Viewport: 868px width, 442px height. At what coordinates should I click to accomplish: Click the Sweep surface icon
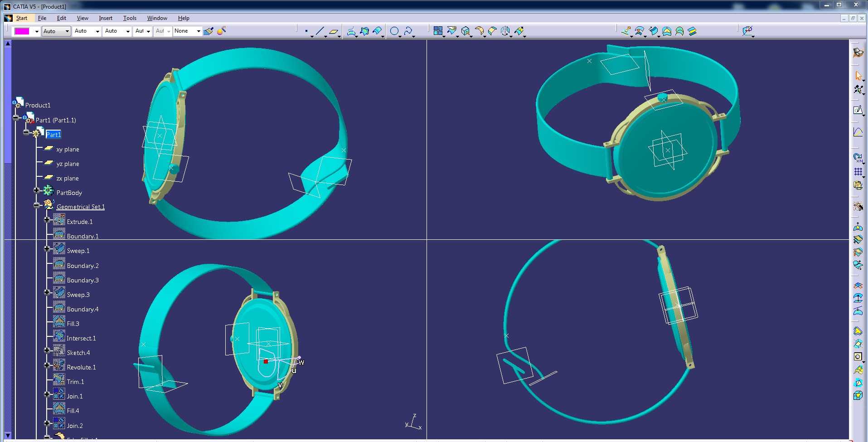pyautogui.click(x=653, y=31)
